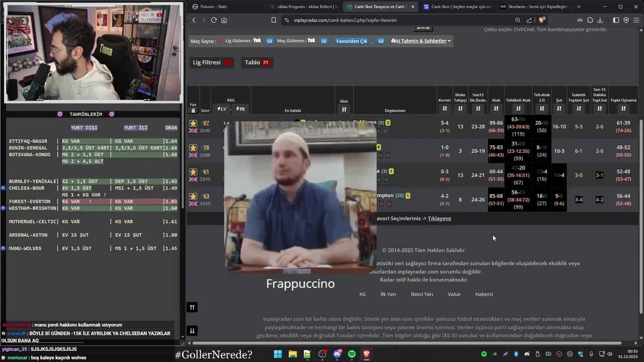Viewport: 644px width, 362px height.
Task: Open Spotify from the taskbar
Action: click(352, 354)
